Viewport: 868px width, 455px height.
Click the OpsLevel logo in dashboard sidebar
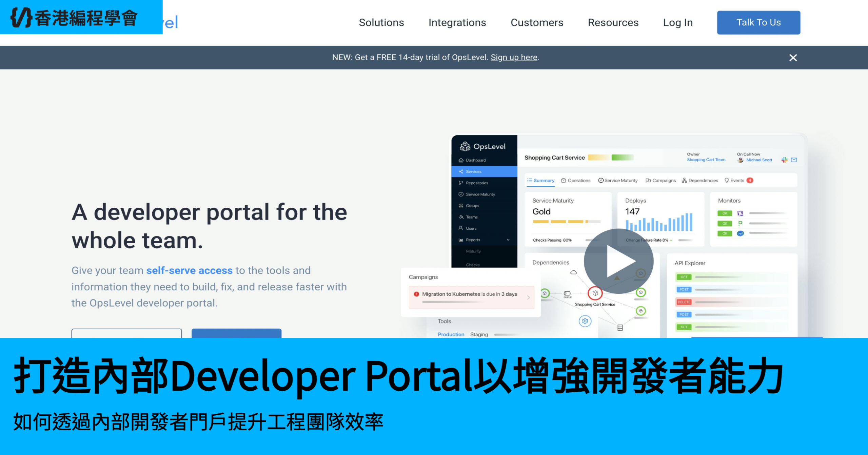(x=482, y=146)
